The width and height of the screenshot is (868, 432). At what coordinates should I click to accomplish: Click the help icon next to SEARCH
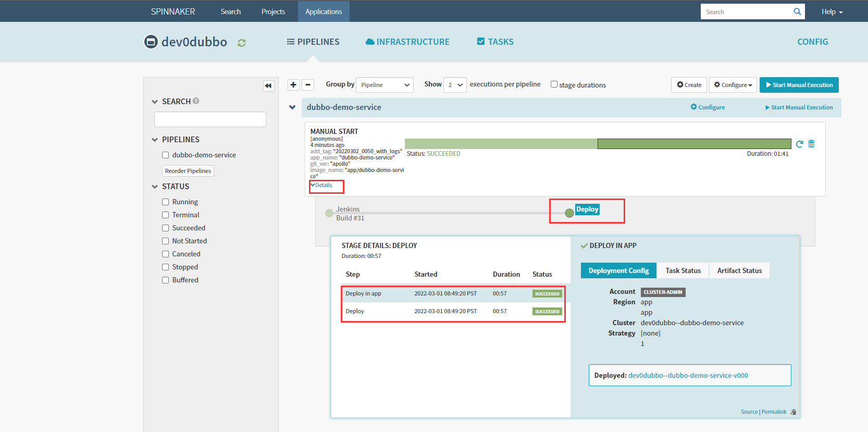pos(196,101)
